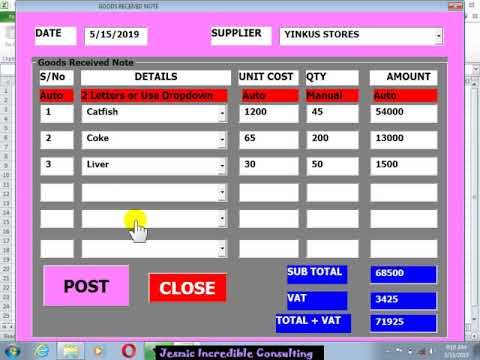Expand the Liver details dropdown arrow
480x360 pixels.
pos(222,166)
